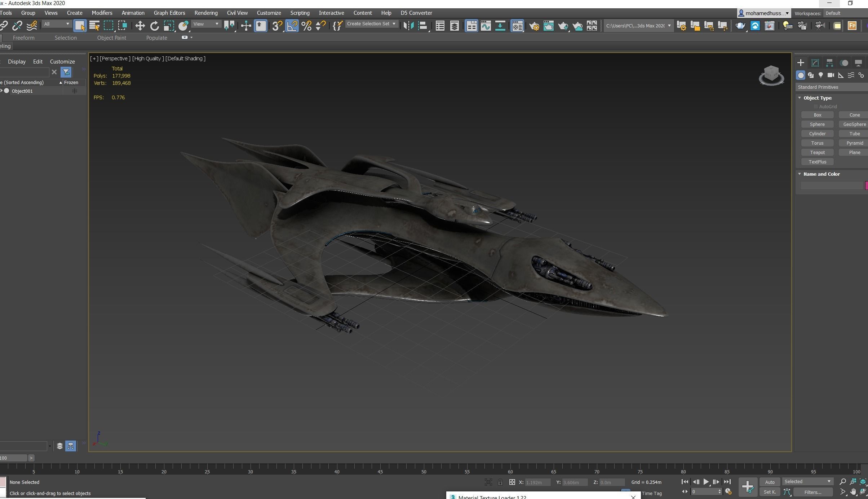Open Curve Editor icon
Viewport: 868px width, 499px height.
click(x=486, y=26)
